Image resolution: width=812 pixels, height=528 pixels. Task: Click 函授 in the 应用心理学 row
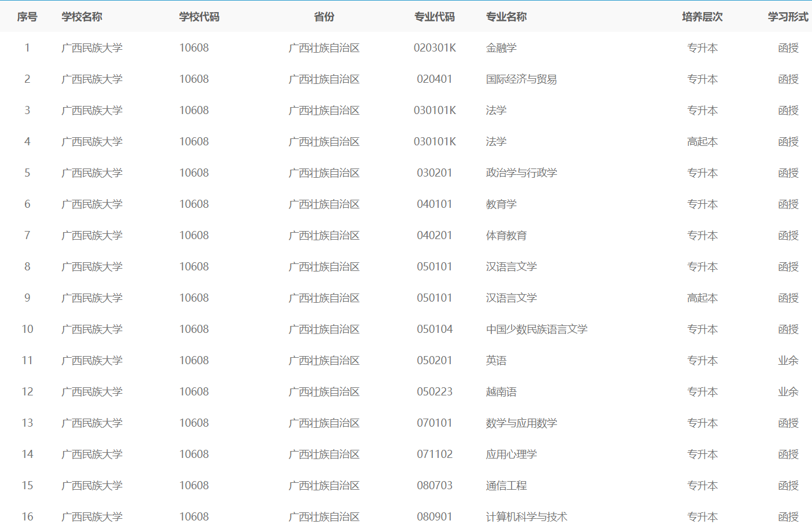(x=788, y=454)
